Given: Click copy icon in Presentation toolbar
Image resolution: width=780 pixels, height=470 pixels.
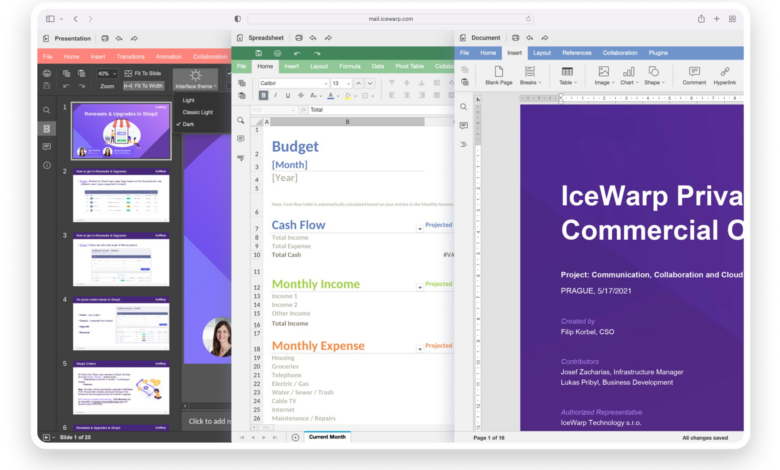Looking at the screenshot, I should coord(66,74).
